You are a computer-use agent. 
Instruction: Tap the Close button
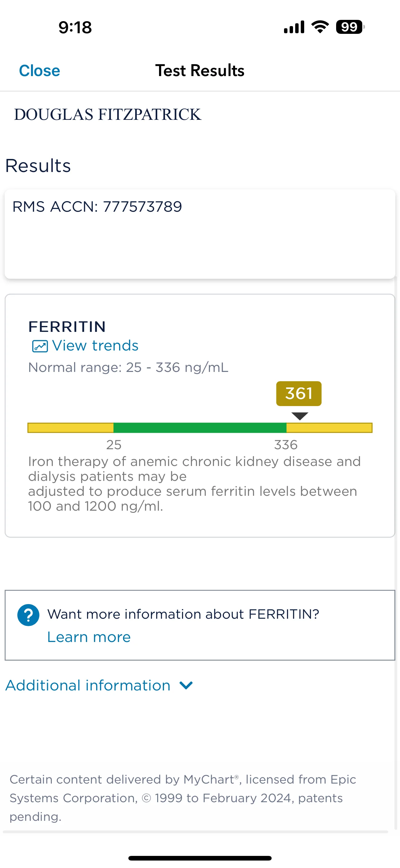[x=39, y=71]
